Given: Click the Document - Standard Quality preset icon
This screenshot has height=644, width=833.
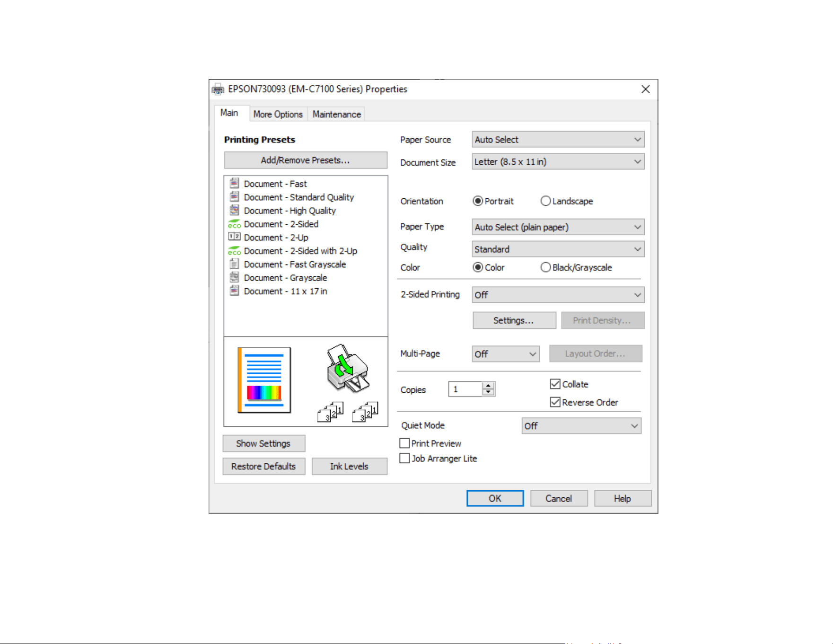Looking at the screenshot, I should [234, 196].
